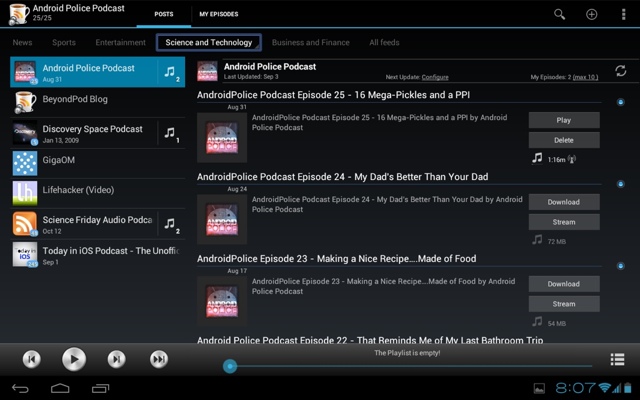Toggle read marker for Episode 23

(620, 266)
